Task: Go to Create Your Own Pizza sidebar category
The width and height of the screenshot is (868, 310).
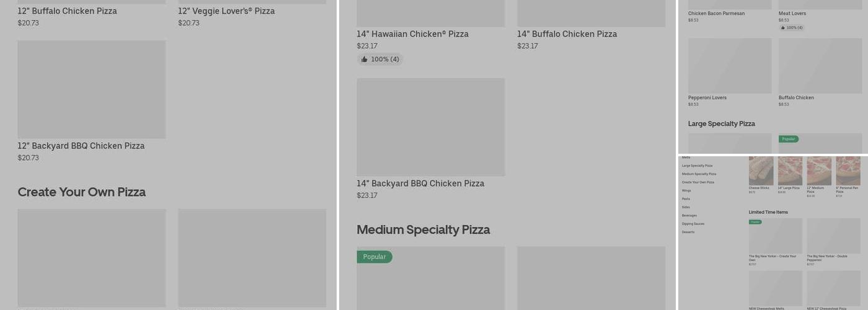Action: click(697, 182)
